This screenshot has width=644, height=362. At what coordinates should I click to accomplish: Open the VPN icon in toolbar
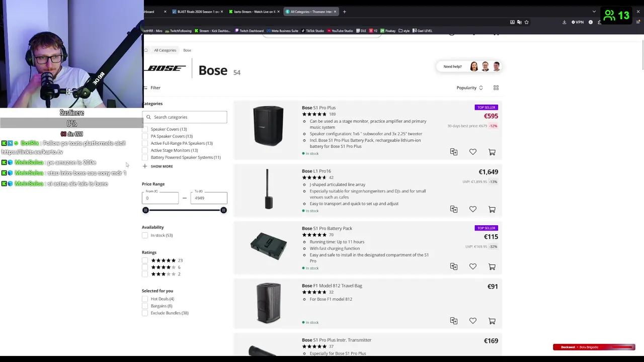[578, 22]
